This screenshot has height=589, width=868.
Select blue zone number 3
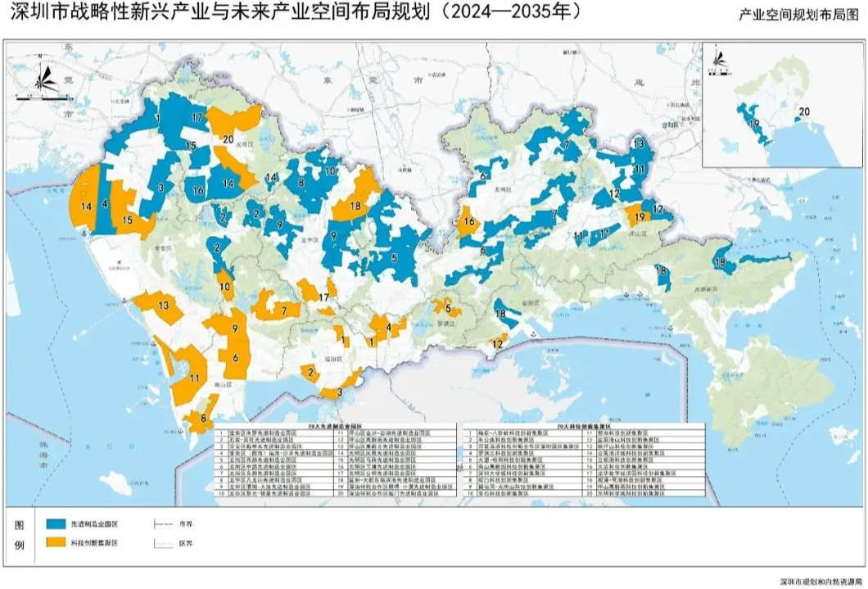tap(161, 188)
